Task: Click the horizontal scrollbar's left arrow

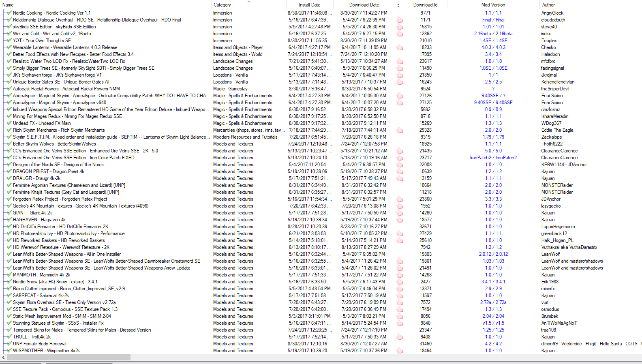Action: point(3,358)
